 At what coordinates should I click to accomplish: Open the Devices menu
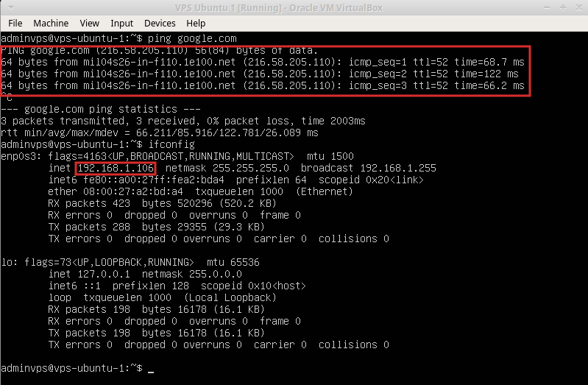coord(160,24)
